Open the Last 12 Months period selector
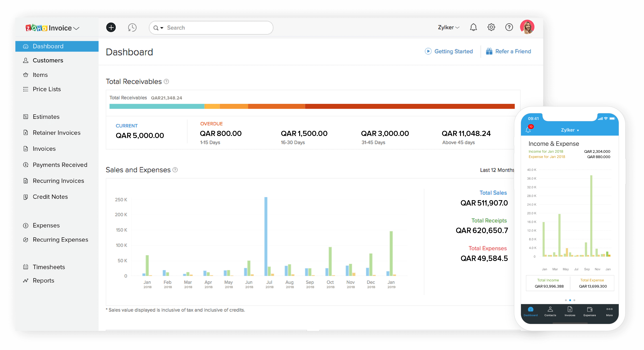Screen dimensions: 644x350 (x=497, y=170)
